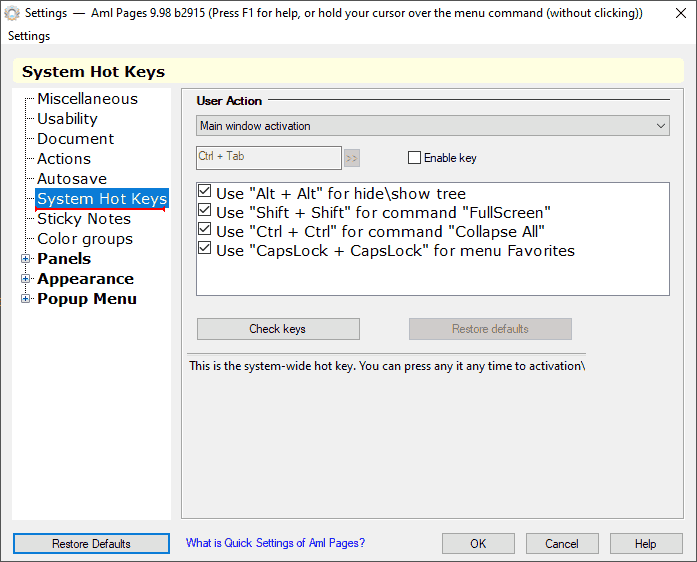Open "What is Quick Settings of Aml Pages?" link

[275, 543]
